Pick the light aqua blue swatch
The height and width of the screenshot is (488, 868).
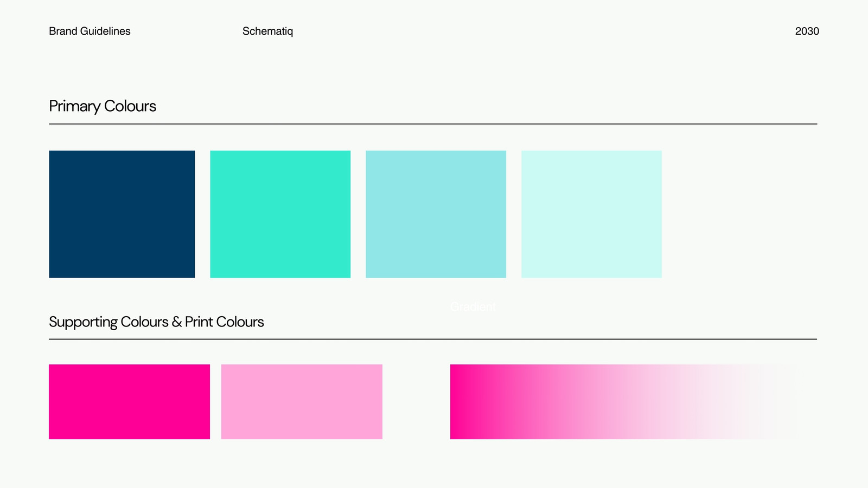436,214
